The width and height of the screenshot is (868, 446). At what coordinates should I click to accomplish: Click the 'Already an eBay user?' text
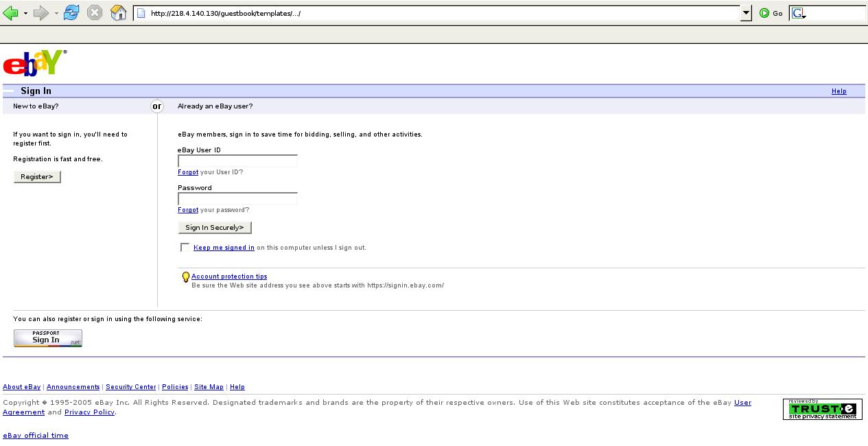point(215,106)
